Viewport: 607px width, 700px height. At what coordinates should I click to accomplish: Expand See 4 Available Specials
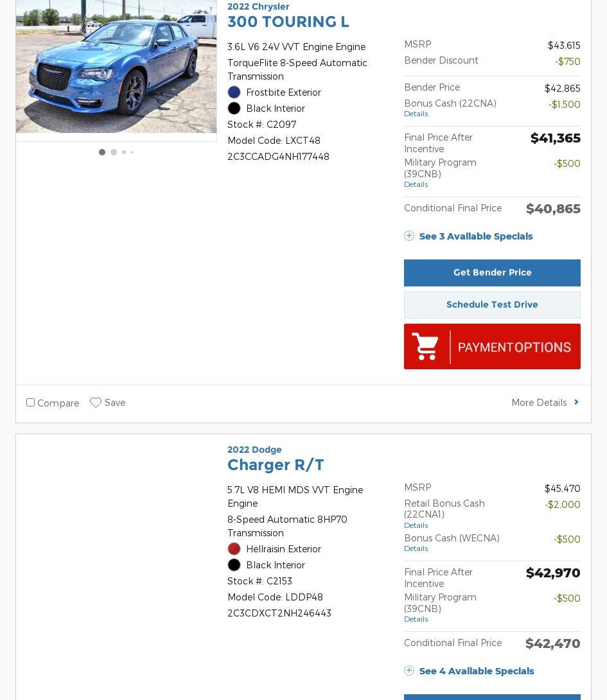click(477, 671)
